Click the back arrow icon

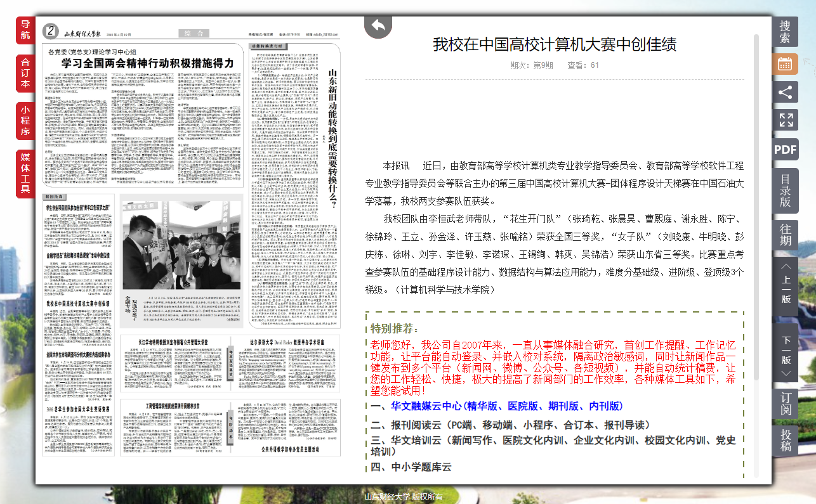point(378,25)
